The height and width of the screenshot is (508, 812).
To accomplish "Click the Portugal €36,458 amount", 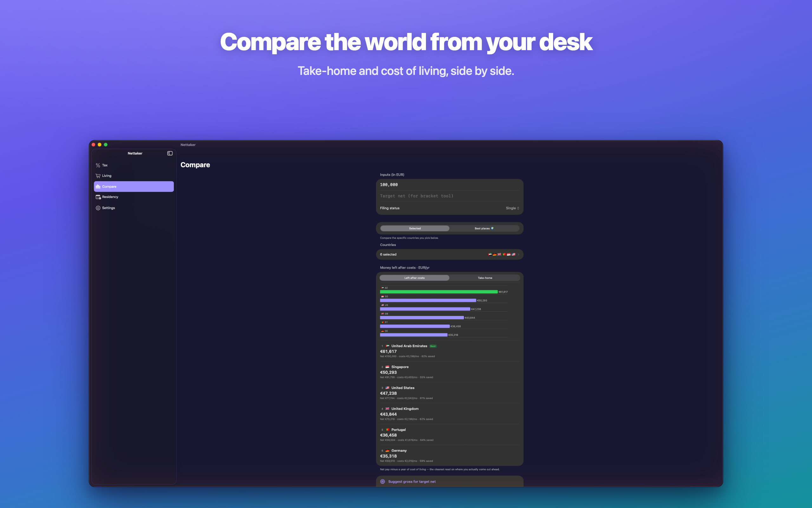I will click(x=388, y=435).
